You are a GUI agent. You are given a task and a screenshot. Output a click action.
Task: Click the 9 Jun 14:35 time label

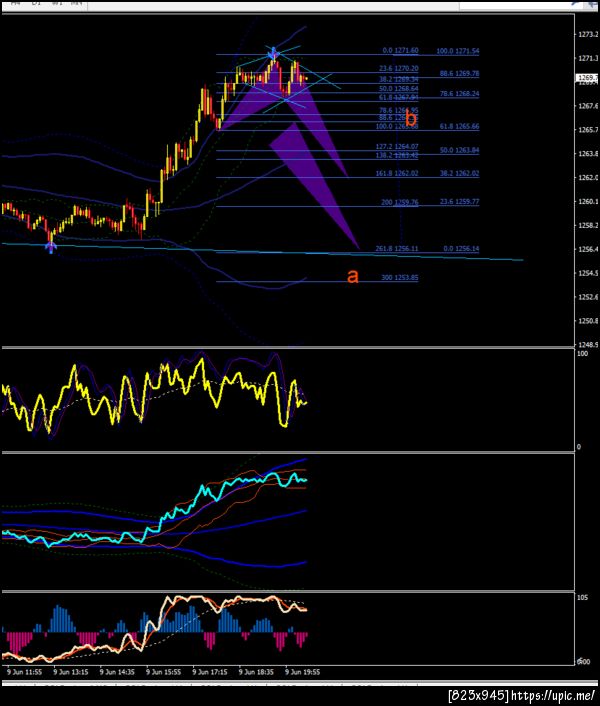(117, 672)
